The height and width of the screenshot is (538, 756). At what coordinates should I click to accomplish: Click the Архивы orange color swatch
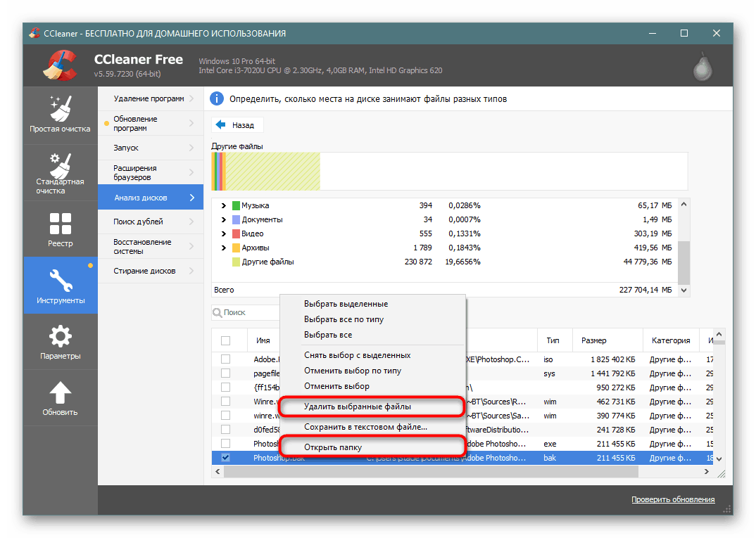[237, 248]
